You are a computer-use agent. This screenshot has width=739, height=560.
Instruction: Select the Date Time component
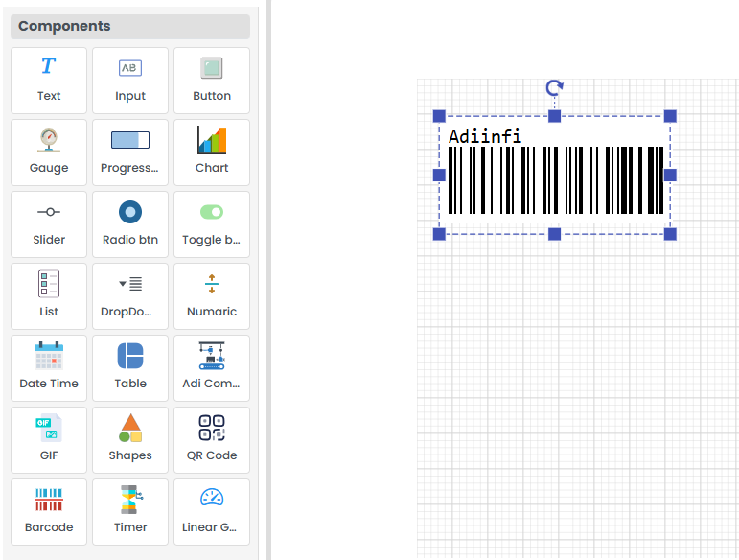(49, 368)
